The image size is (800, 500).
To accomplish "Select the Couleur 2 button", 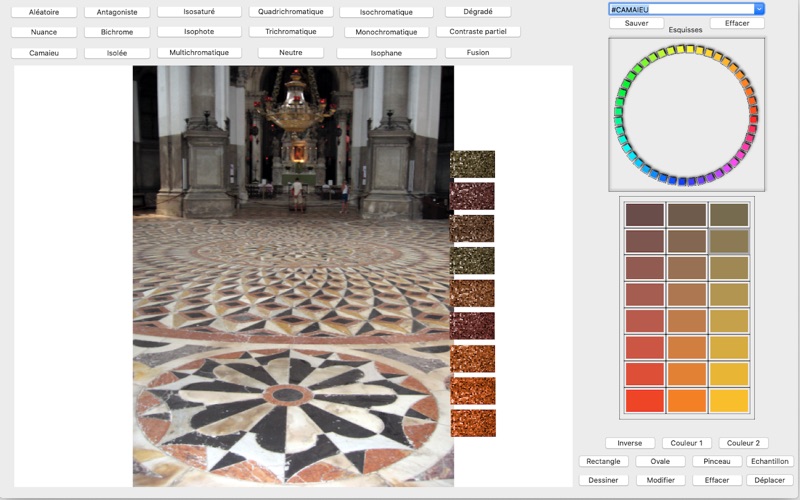I will (x=743, y=443).
